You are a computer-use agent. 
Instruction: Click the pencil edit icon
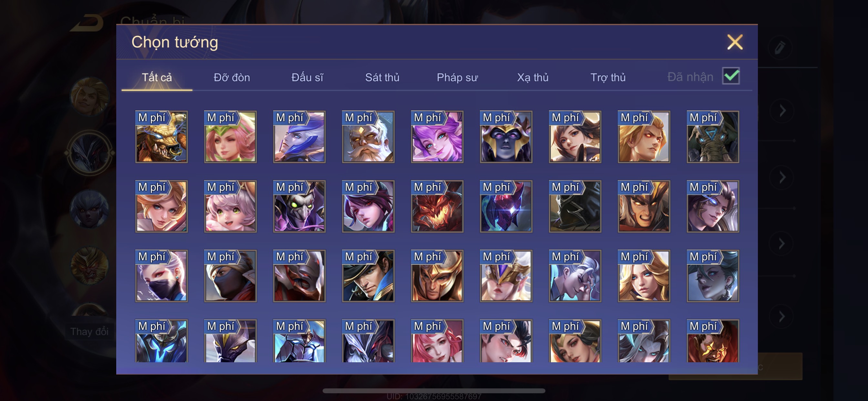click(x=780, y=47)
